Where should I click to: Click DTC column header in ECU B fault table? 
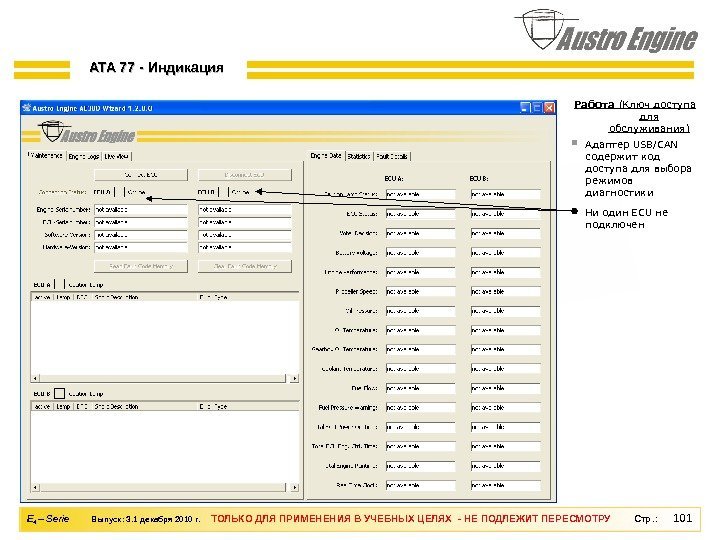[82, 406]
